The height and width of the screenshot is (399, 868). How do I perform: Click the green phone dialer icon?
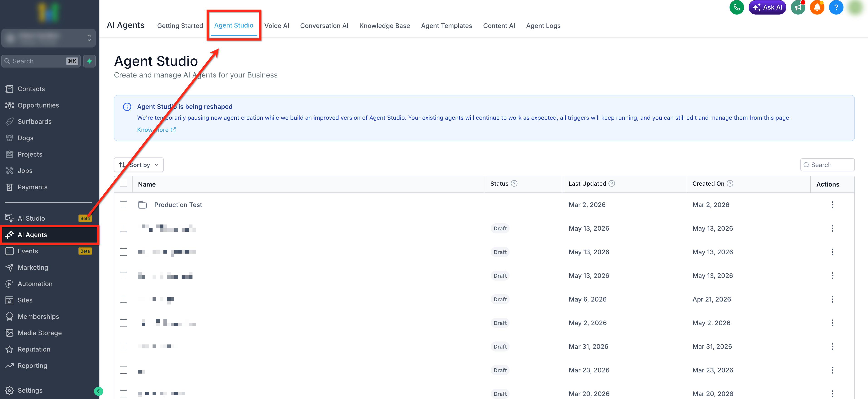737,7
